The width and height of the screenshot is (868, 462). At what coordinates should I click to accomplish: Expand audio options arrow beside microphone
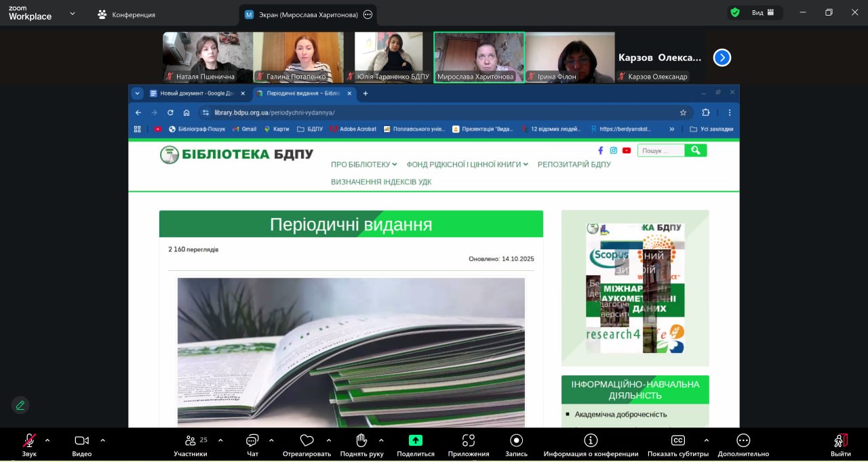point(47,440)
